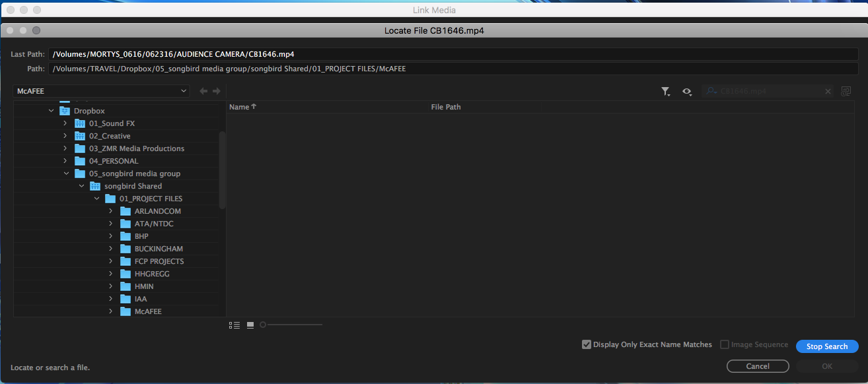
Task: Click the 05_songbird media group folder icon
Action: point(80,174)
